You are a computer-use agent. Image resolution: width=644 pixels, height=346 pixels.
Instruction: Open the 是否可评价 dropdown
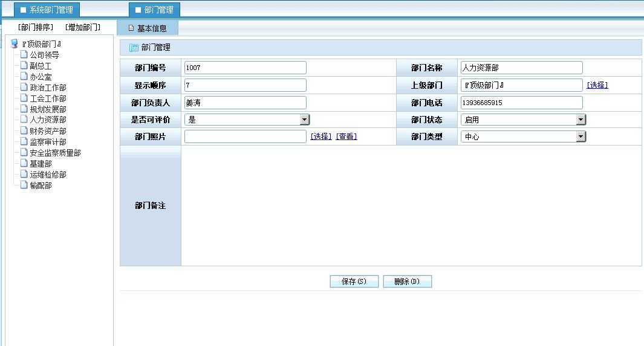tap(304, 120)
